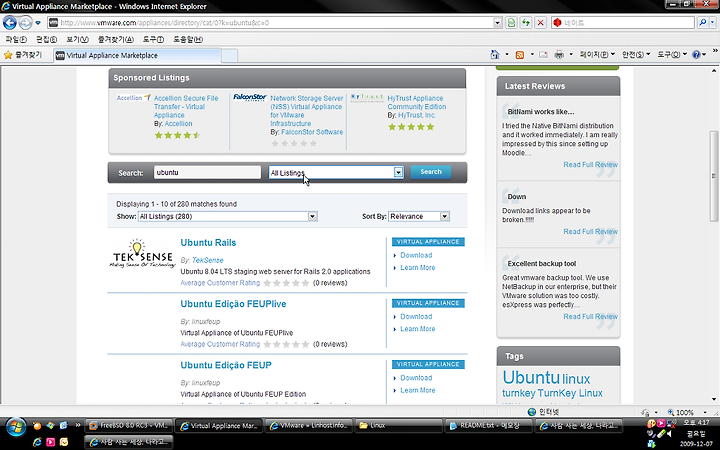This screenshot has height=450, width=720.
Task: Click the blue Search button
Action: click(430, 172)
